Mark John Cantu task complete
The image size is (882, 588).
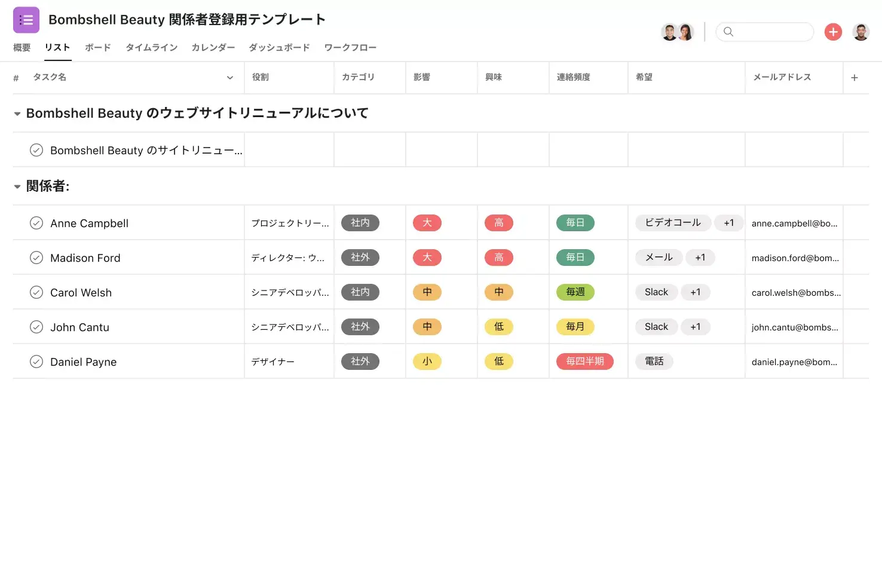pyautogui.click(x=36, y=327)
